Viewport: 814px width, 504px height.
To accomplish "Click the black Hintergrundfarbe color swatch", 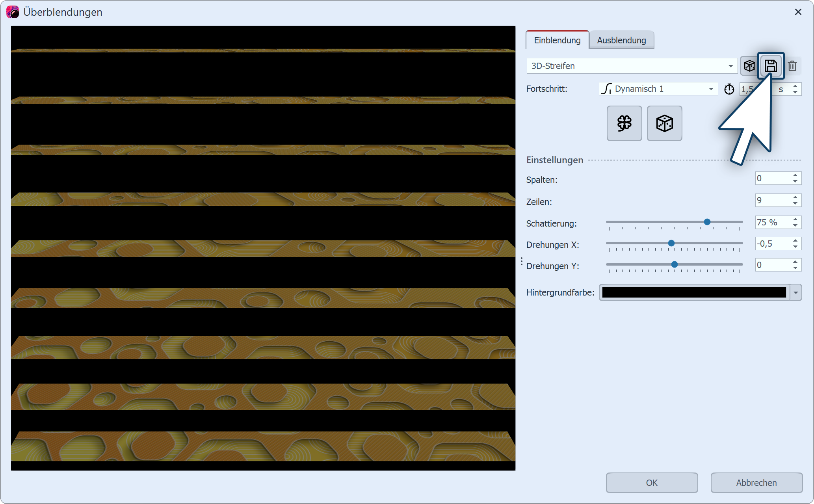I will pos(694,293).
